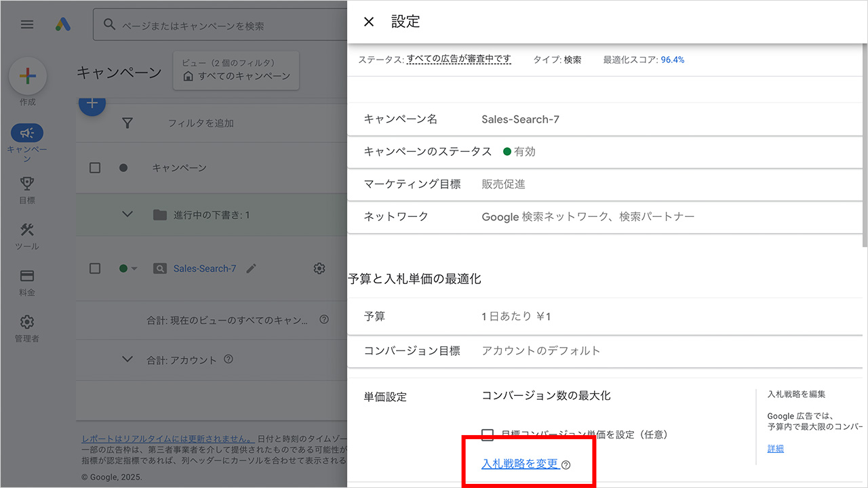Open the campaign status dropdown arrow
The height and width of the screenshot is (488, 868).
(x=134, y=268)
